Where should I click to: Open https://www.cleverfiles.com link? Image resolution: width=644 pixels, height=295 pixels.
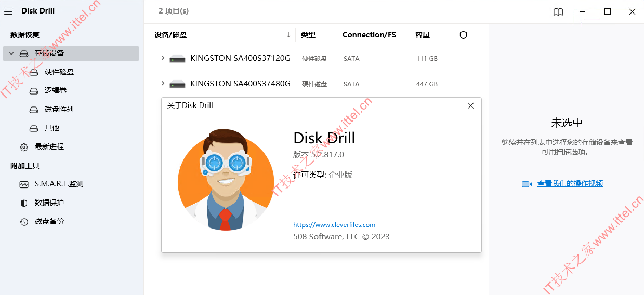(x=334, y=225)
